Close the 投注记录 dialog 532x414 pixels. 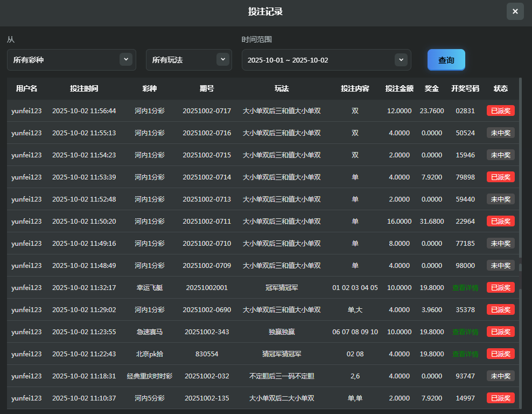pos(515,11)
